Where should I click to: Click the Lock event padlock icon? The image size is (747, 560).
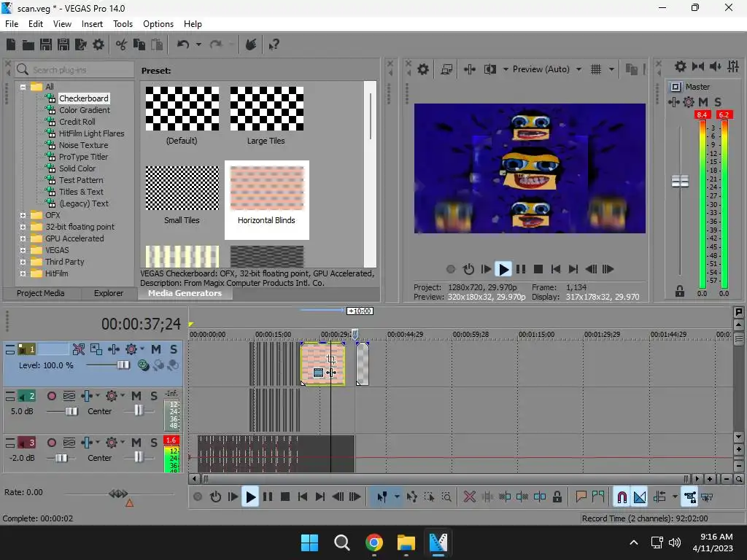pos(557,497)
